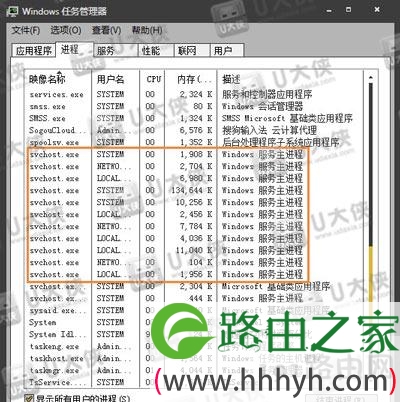Image resolution: width=400 pixels, height=402 pixels.
Task: Select the sysaid.exe process row
Action: click(193, 310)
